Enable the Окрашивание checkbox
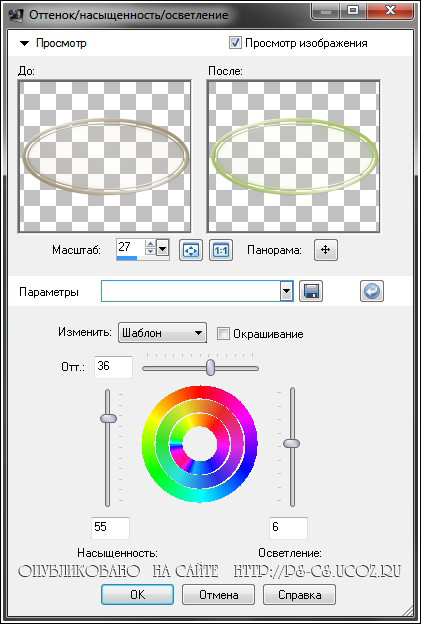The image size is (421, 624). (223, 333)
